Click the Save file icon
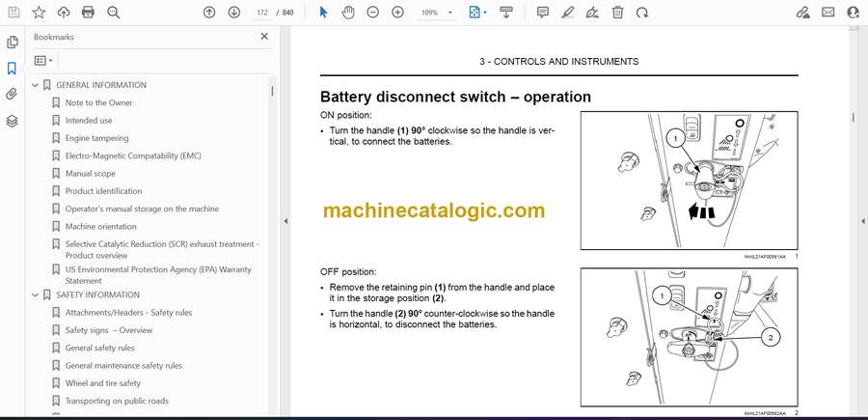Viewport: 868px width, 420px height. click(x=14, y=13)
